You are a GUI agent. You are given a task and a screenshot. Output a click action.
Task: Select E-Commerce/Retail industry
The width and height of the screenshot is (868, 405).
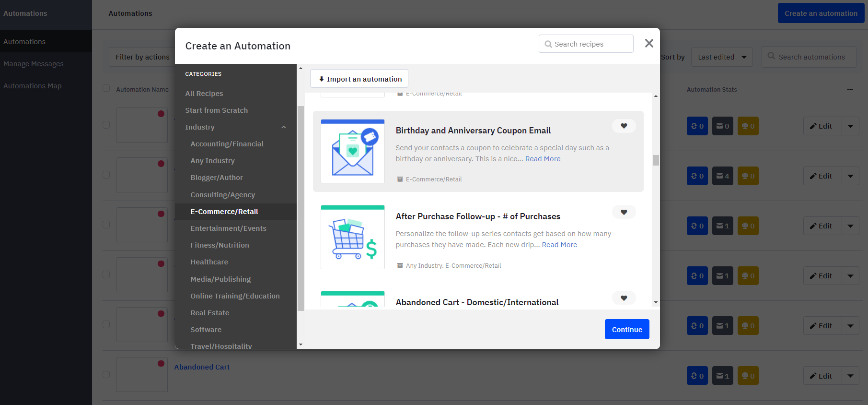[224, 212]
